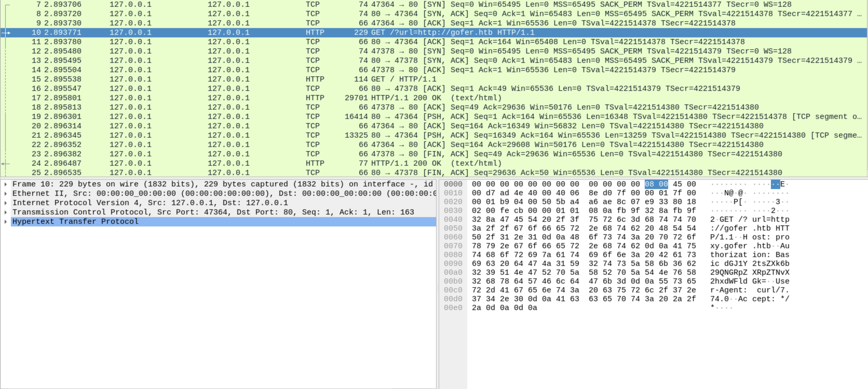Click ASCII text 'r-Agent: curl/7.'
Screen dimensions: 868x389
pyautogui.click(x=750, y=290)
